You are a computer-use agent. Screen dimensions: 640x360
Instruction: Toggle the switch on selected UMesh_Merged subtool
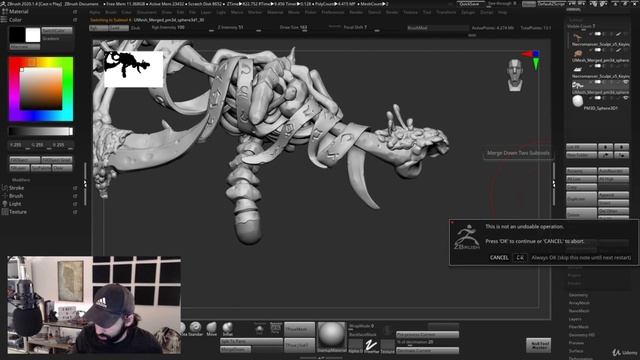(598, 82)
